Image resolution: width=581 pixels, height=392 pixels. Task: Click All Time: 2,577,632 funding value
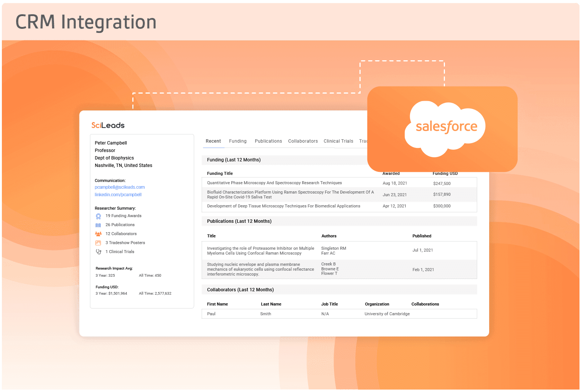pos(155,294)
